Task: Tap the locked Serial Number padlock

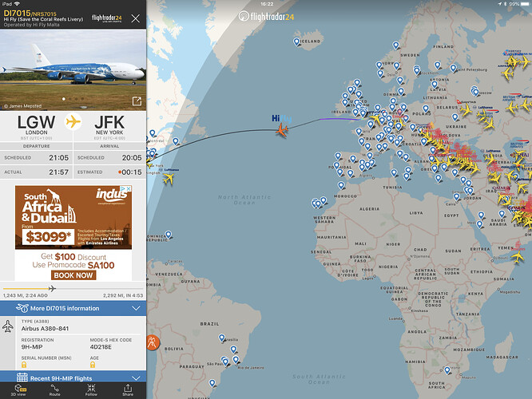Action: click(x=24, y=365)
